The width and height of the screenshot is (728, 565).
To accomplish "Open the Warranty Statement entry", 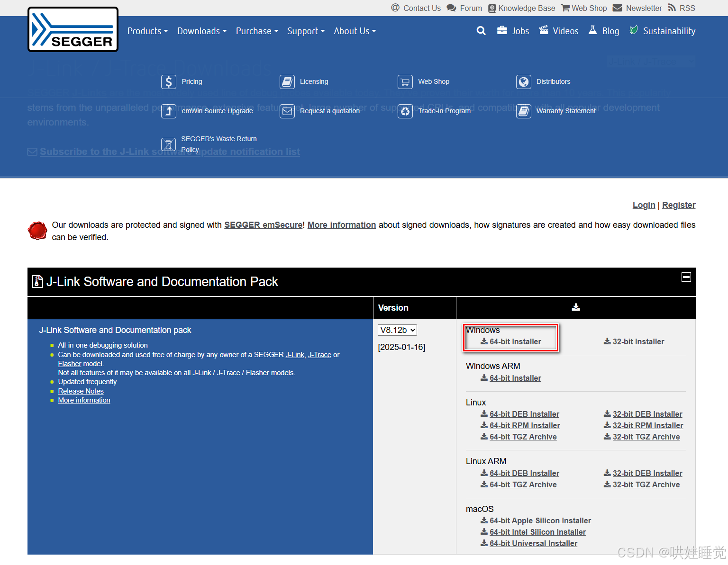I will [566, 111].
